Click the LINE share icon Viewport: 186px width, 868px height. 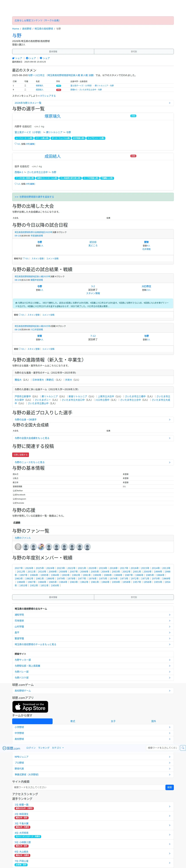pyautogui.click(x=41, y=58)
